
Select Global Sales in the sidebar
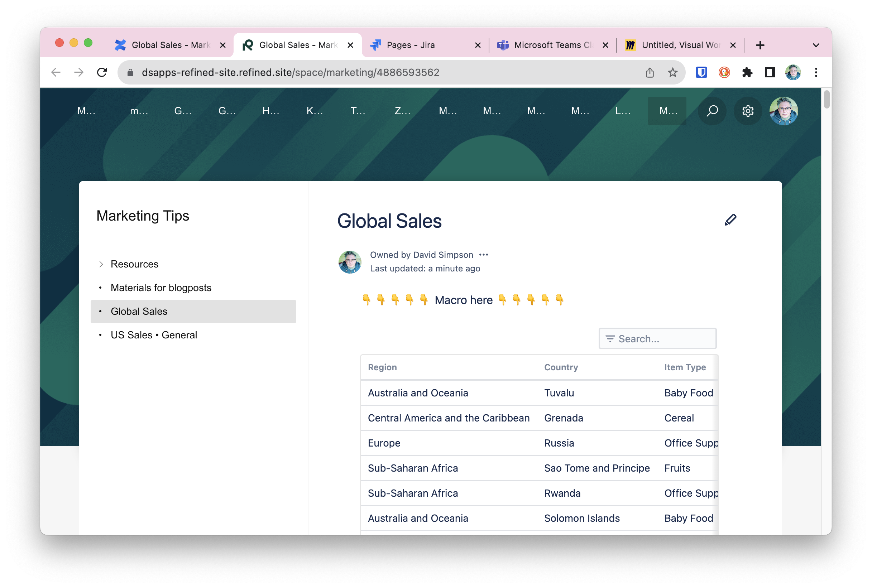pos(193,312)
